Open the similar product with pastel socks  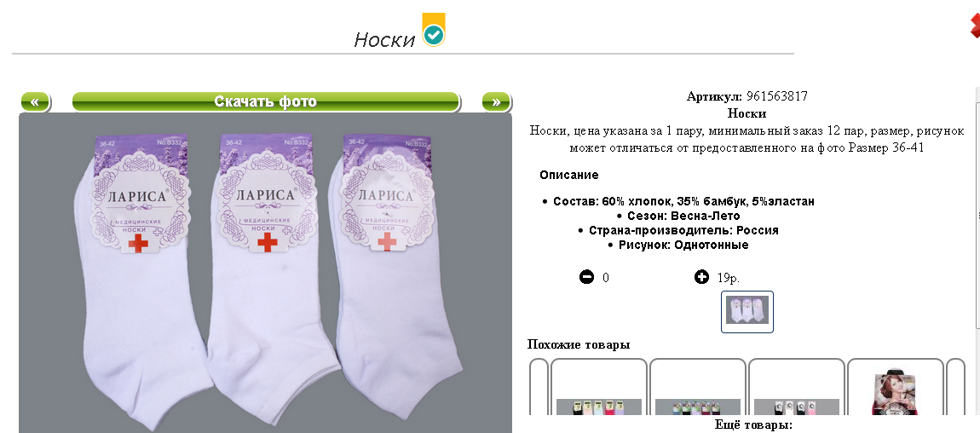point(599,387)
